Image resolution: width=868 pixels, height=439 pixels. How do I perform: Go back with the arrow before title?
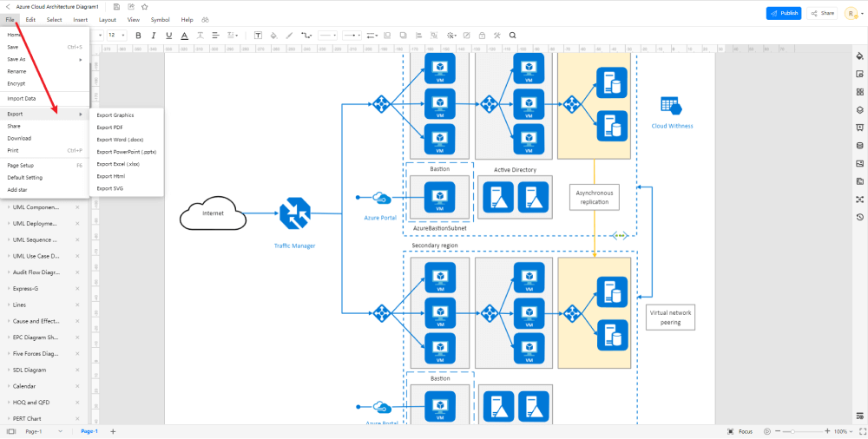[x=8, y=7]
